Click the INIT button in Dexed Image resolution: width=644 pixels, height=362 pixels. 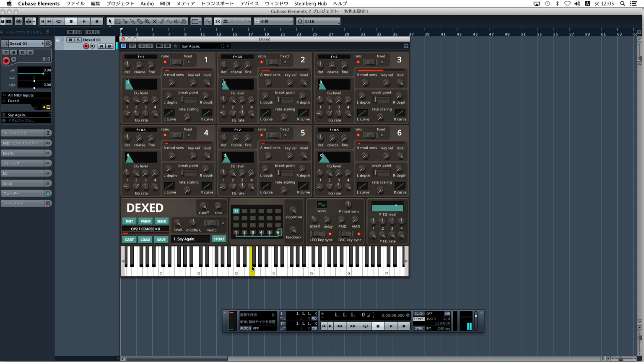129,221
